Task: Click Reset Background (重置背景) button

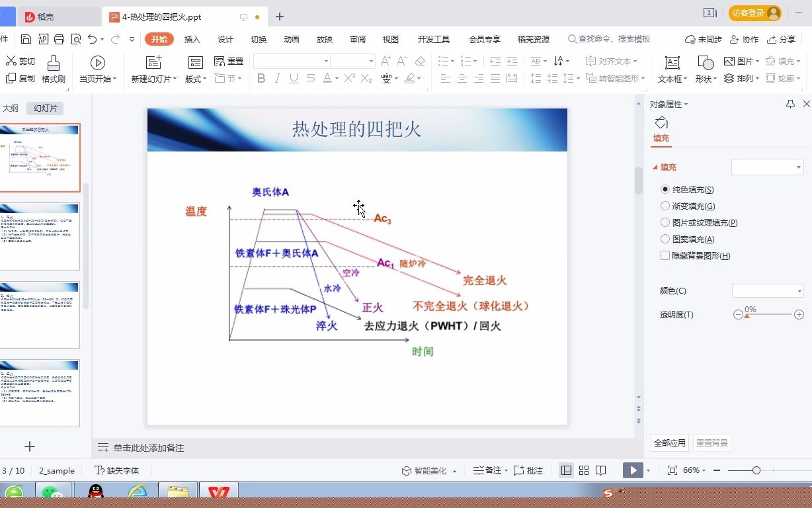Action: pos(712,443)
